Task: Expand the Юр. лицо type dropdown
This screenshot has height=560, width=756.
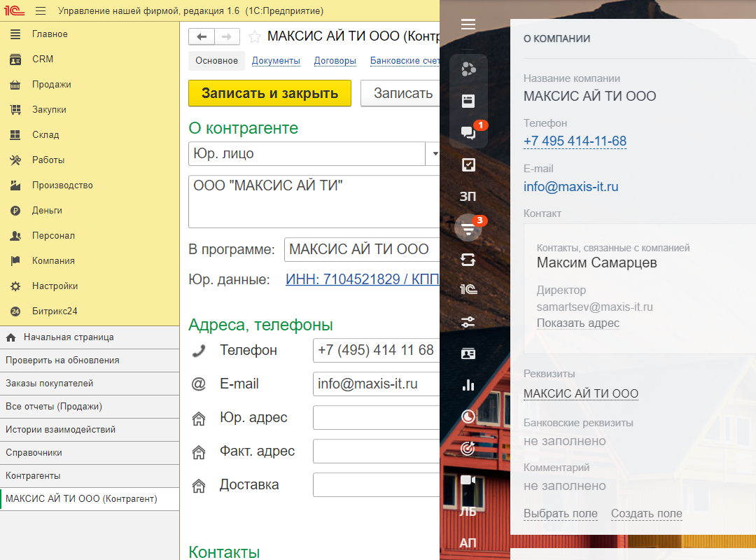Action: pos(435,154)
